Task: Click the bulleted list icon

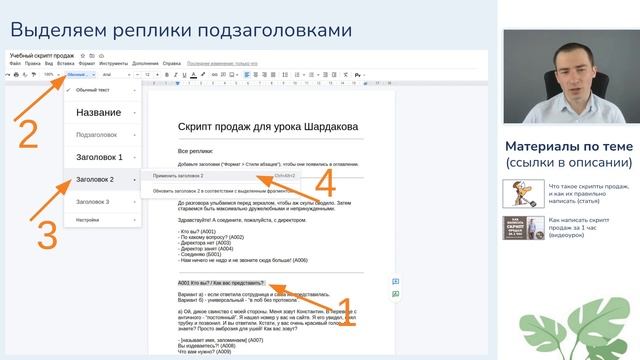Action: [311, 75]
